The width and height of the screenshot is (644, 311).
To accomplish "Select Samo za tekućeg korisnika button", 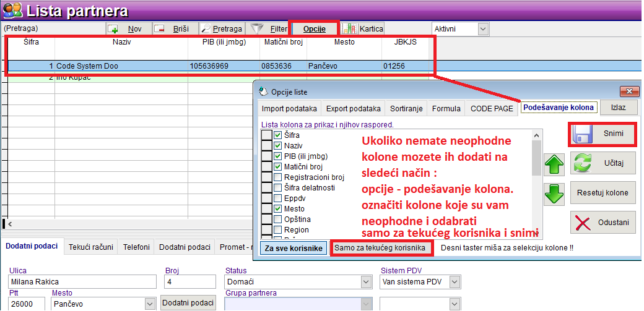I will tap(381, 248).
